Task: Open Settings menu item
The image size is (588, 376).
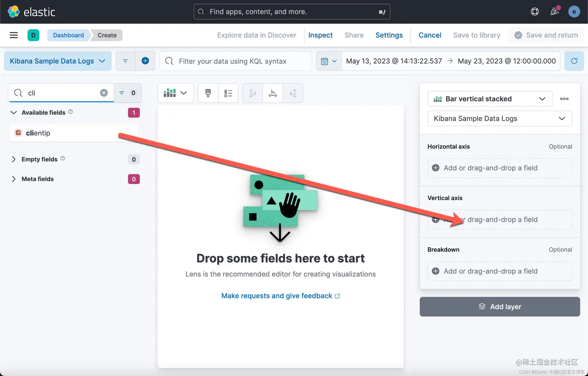Action: (x=389, y=35)
